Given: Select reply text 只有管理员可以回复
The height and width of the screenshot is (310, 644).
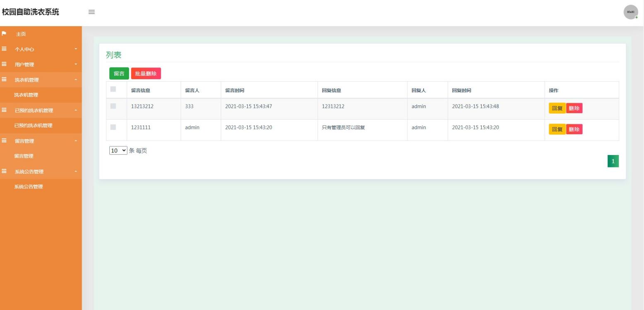Looking at the screenshot, I should [343, 127].
